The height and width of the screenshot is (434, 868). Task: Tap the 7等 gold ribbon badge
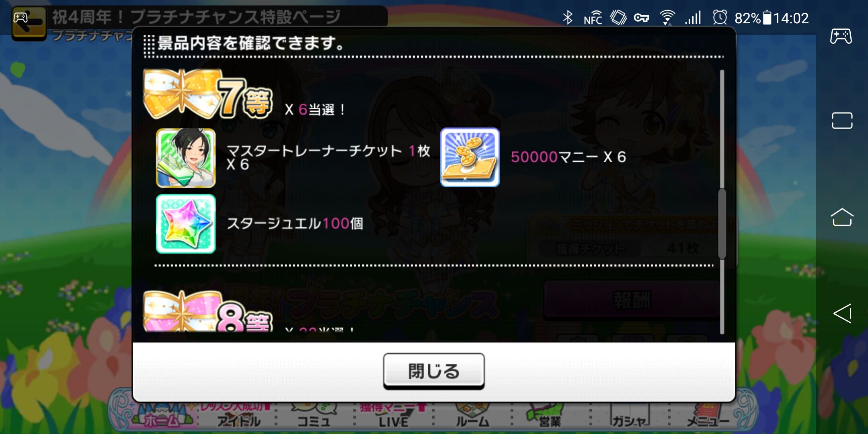(208, 94)
